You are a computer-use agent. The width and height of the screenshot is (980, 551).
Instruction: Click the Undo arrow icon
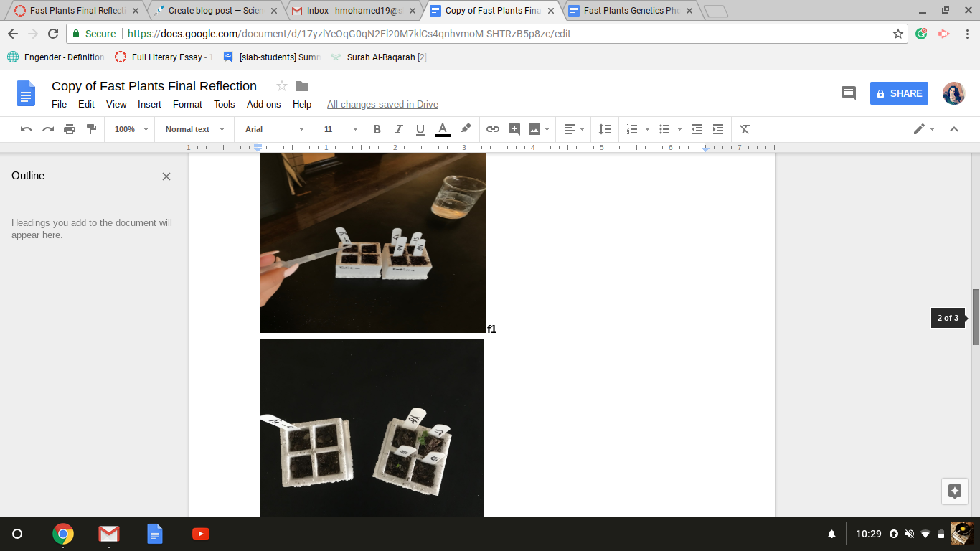coord(27,129)
